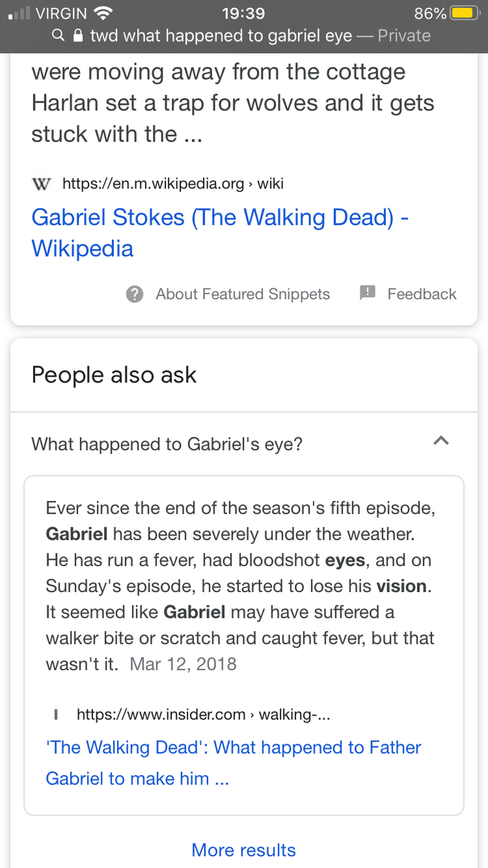The image size is (488, 868).
Task: Open About Featured Snippets text link
Action: (x=242, y=294)
